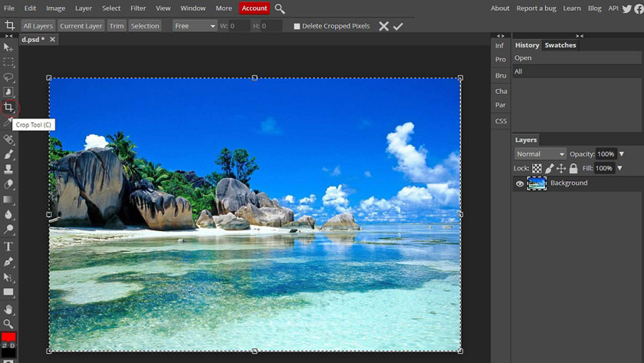The image size is (644, 363).
Task: Select the Crop tool in toolbar
Action: [8, 107]
